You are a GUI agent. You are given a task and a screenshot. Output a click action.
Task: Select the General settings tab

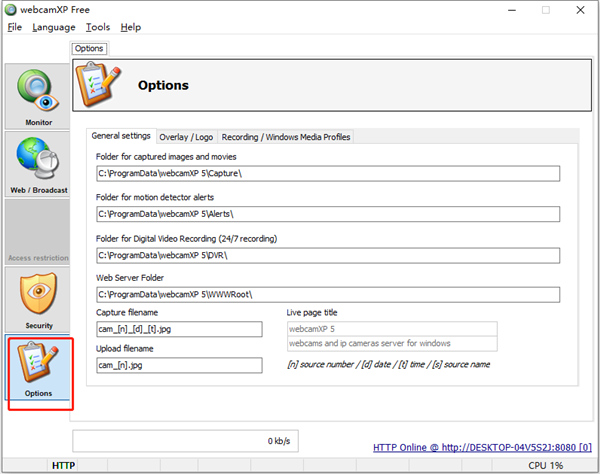[x=121, y=137]
